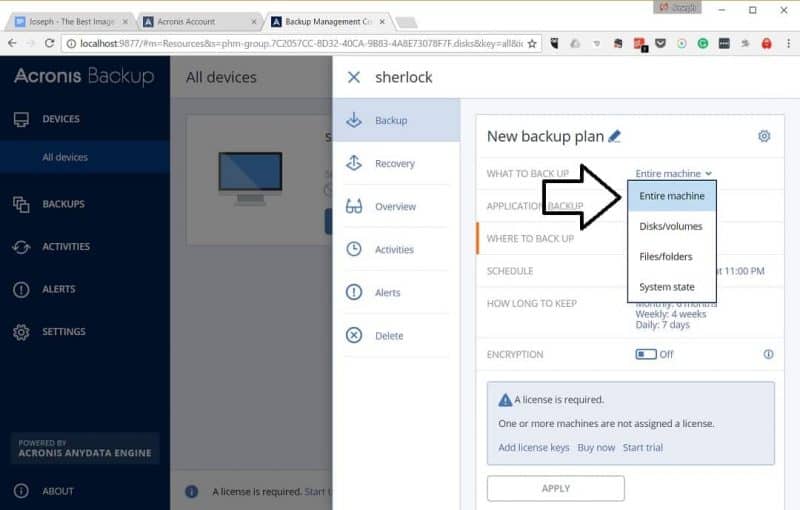
Task: Select All devices in the sidebar
Action: pos(65,157)
